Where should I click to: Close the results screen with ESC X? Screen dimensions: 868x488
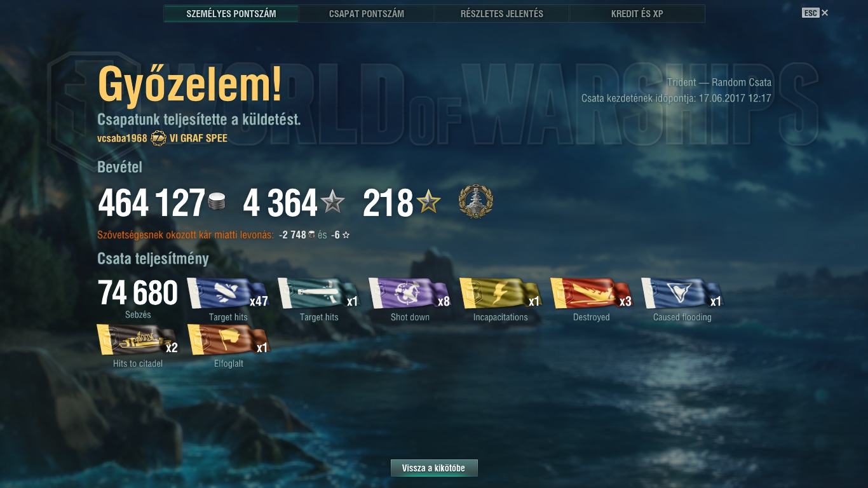click(x=815, y=13)
